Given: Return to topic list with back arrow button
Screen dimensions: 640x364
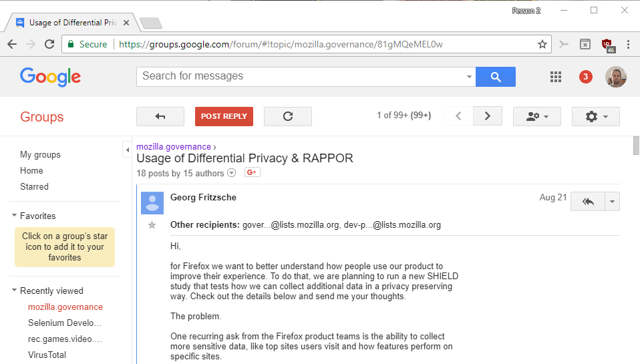Looking at the screenshot, I should click(x=160, y=116).
